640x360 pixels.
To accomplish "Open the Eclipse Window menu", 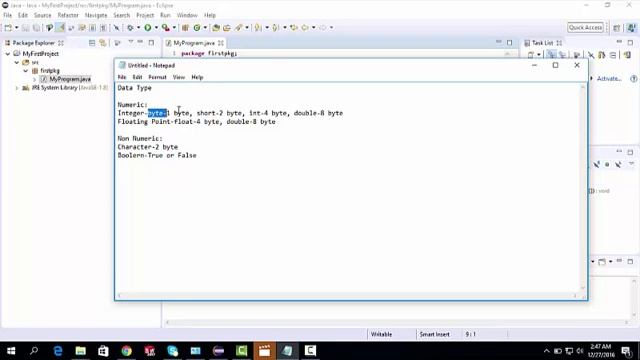I will point(187,15).
